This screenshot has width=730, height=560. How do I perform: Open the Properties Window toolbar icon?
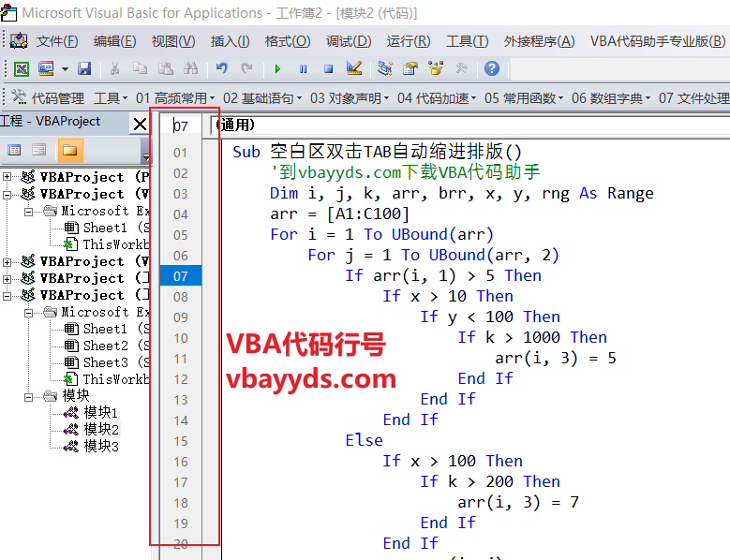410,69
